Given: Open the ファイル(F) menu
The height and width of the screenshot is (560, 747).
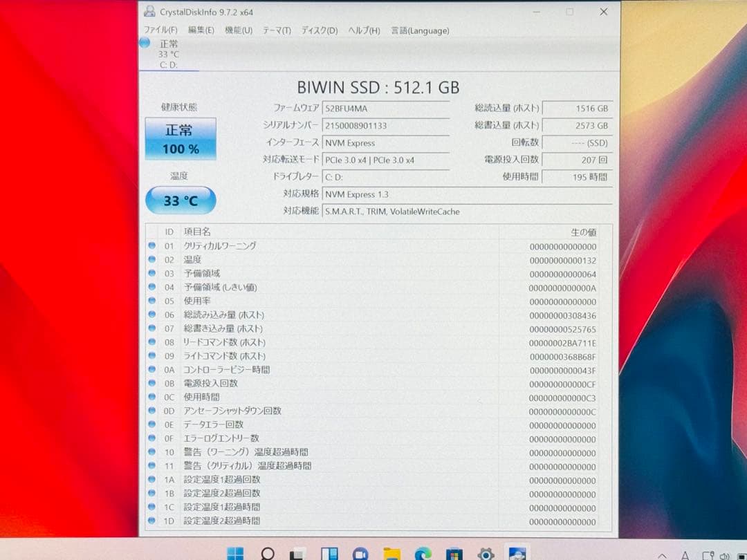Looking at the screenshot, I should tap(160, 30).
